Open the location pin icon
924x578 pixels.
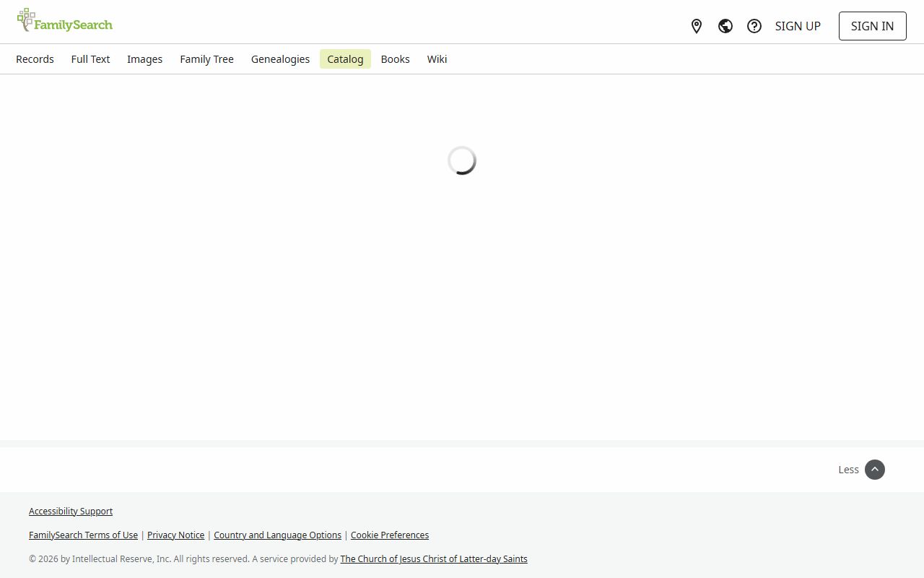click(697, 26)
